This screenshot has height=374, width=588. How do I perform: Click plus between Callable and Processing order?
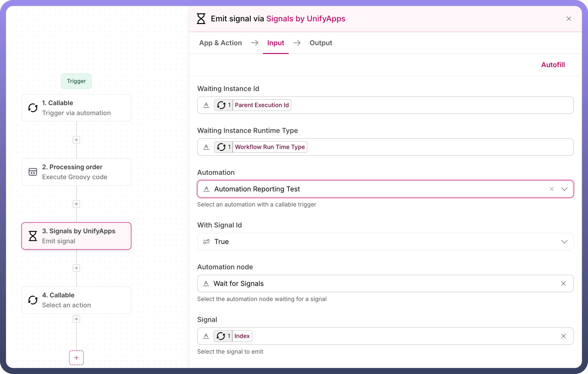76,140
